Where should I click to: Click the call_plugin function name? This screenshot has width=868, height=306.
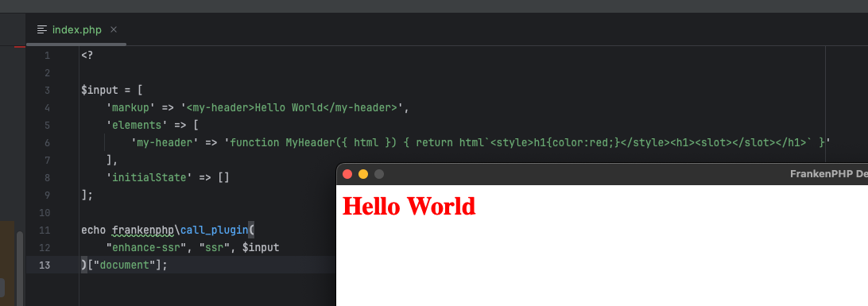(x=215, y=230)
